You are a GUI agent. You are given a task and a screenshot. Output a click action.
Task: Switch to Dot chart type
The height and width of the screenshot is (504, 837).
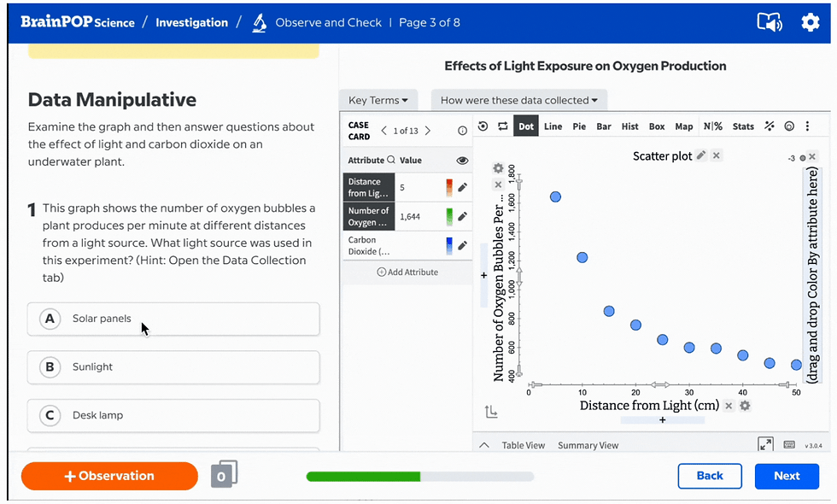coord(526,126)
